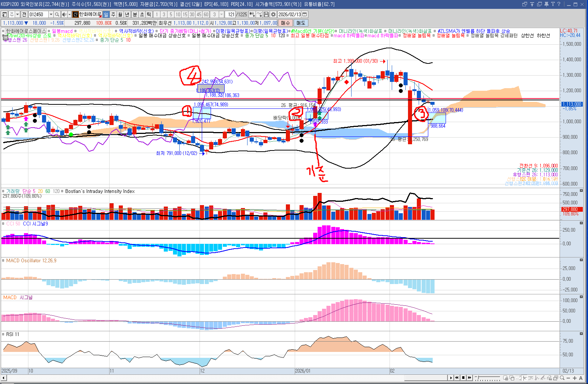This screenshot has height=384, width=588.
Task: Click the minus zoom-out icon at bottom right
Action: coord(568,378)
